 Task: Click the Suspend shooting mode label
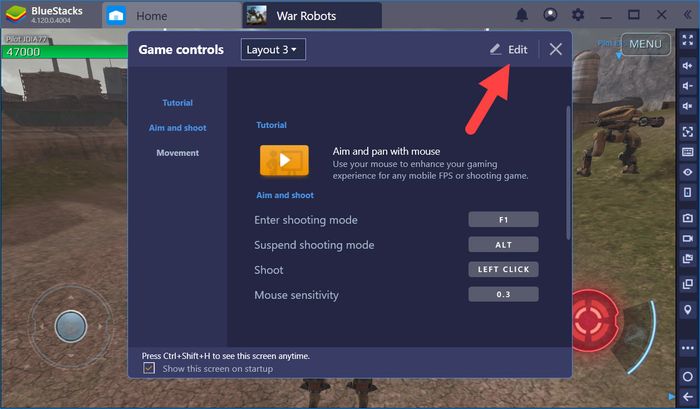[314, 245]
